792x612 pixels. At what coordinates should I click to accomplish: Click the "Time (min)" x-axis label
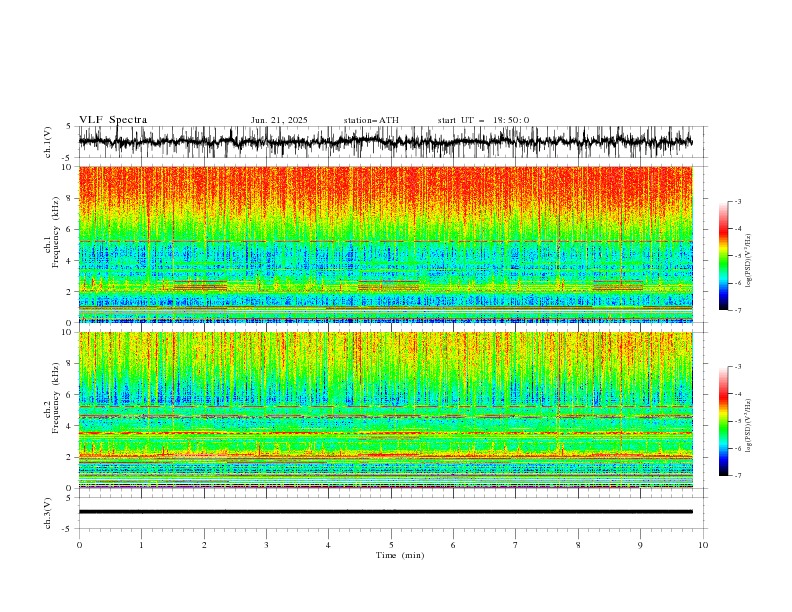click(400, 555)
